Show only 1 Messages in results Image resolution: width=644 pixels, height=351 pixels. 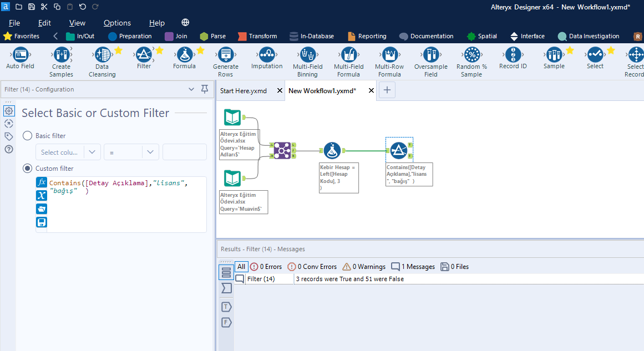413,267
